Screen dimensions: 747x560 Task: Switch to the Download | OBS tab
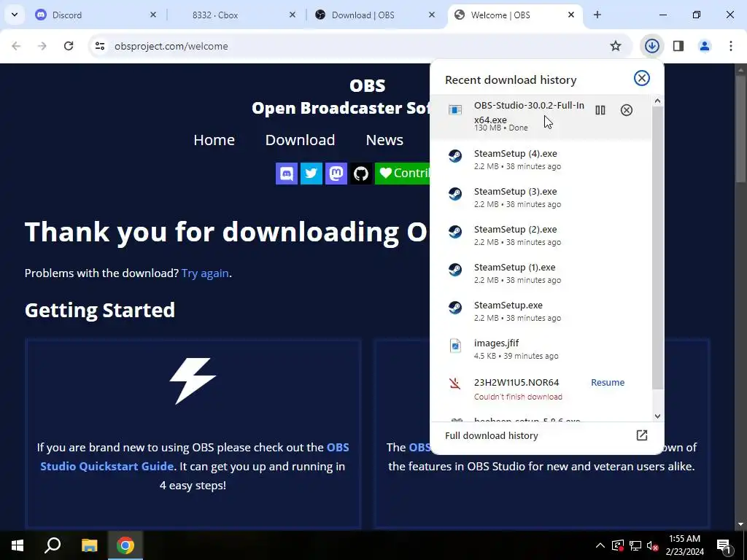(374, 15)
